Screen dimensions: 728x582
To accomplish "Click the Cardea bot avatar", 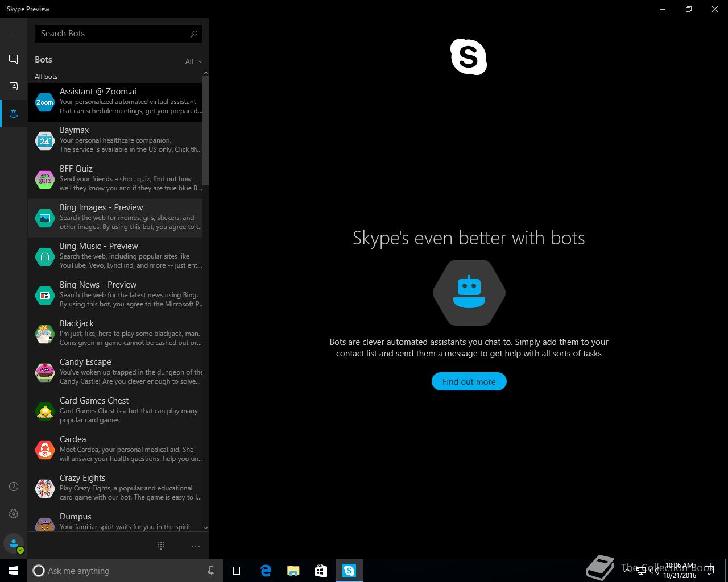I will 45,450.
